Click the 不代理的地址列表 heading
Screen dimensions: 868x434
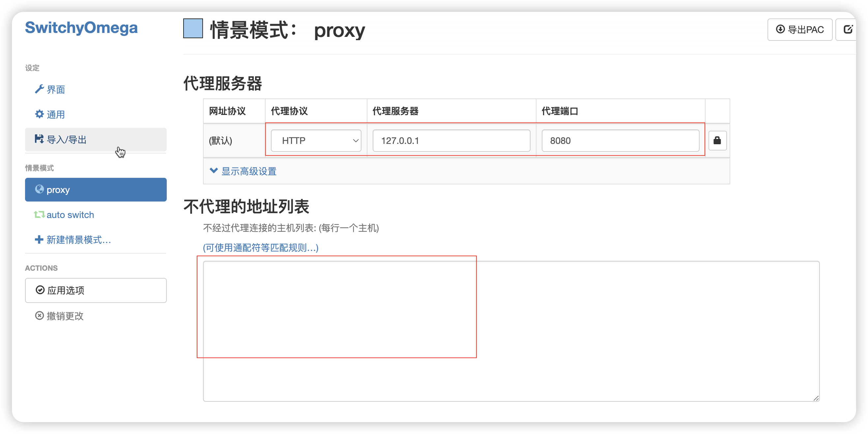point(246,206)
